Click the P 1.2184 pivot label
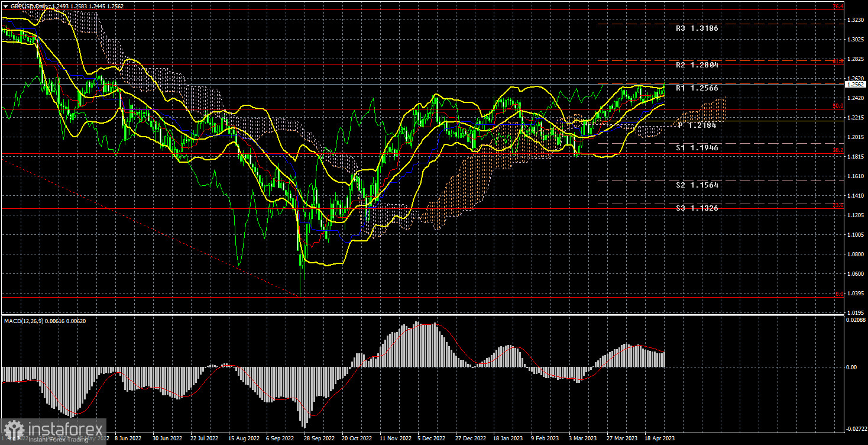Viewport: 868px width, 445px height. coord(698,125)
